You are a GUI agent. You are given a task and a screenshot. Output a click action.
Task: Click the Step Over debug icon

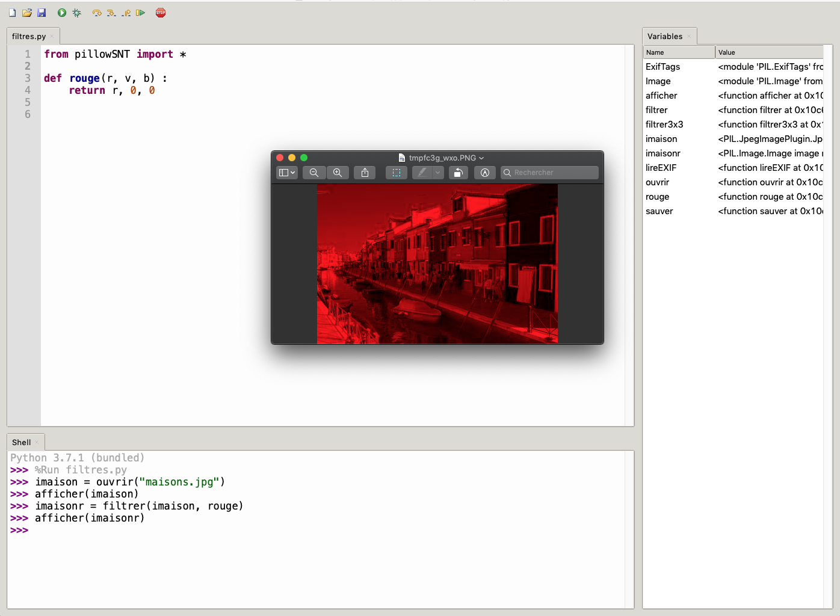97,13
